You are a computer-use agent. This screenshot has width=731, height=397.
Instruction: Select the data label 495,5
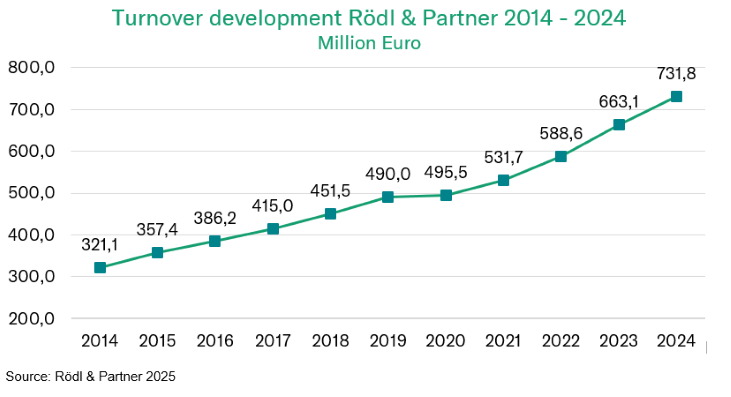[446, 172]
